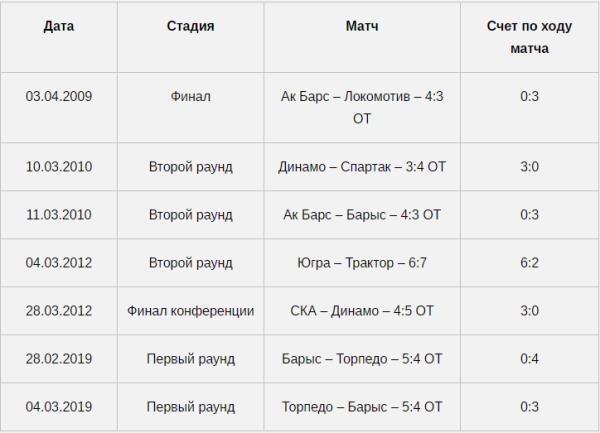The width and height of the screenshot is (600, 433).
Task: Click the СКА – Динамо match cell
Action: [x=362, y=311]
